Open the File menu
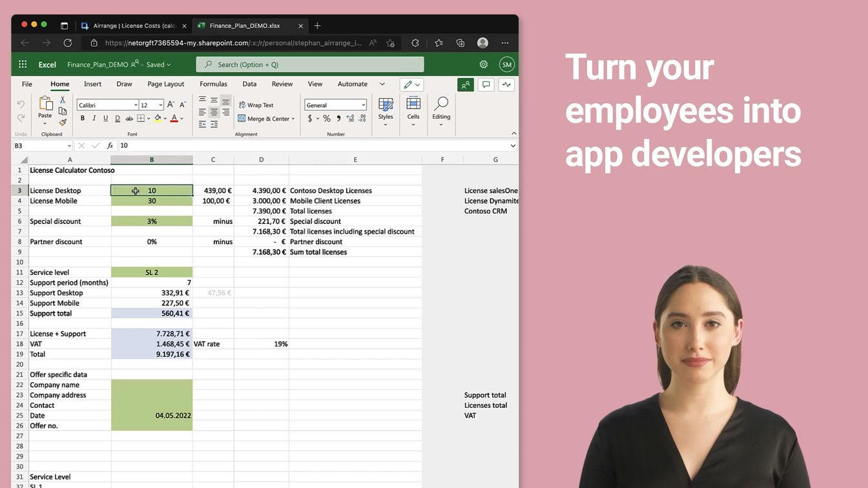868x488 pixels. [x=27, y=84]
